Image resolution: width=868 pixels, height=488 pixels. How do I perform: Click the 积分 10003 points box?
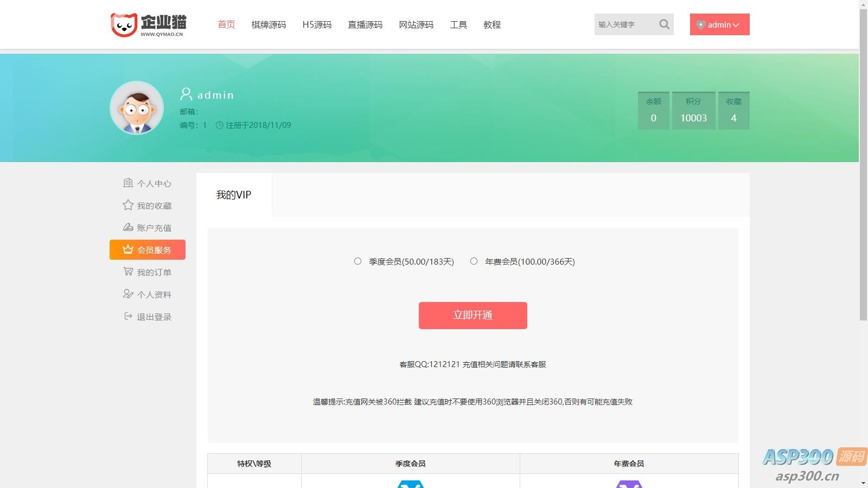point(694,111)
